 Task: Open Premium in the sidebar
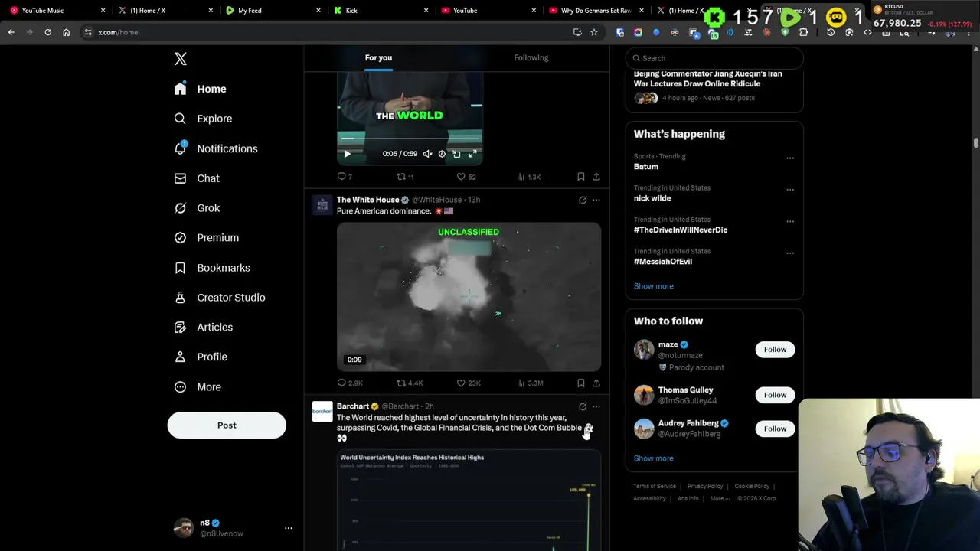click(207, 238)
